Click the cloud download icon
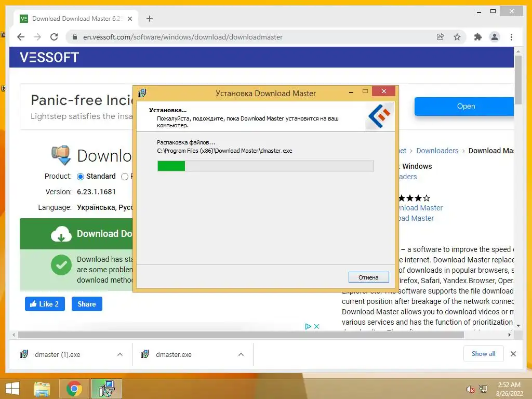The height and width of the screenshot is (399, 532). [61, 234]
